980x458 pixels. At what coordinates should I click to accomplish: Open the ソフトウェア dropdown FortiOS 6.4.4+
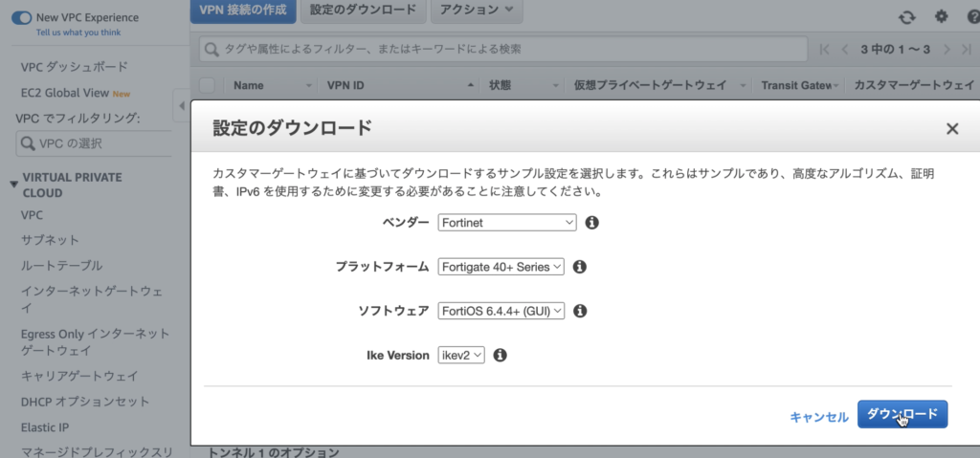point(501,311)
